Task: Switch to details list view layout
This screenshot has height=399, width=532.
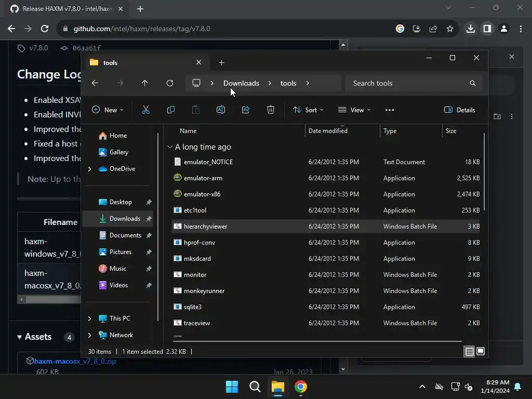Action: tap(469, 352)
